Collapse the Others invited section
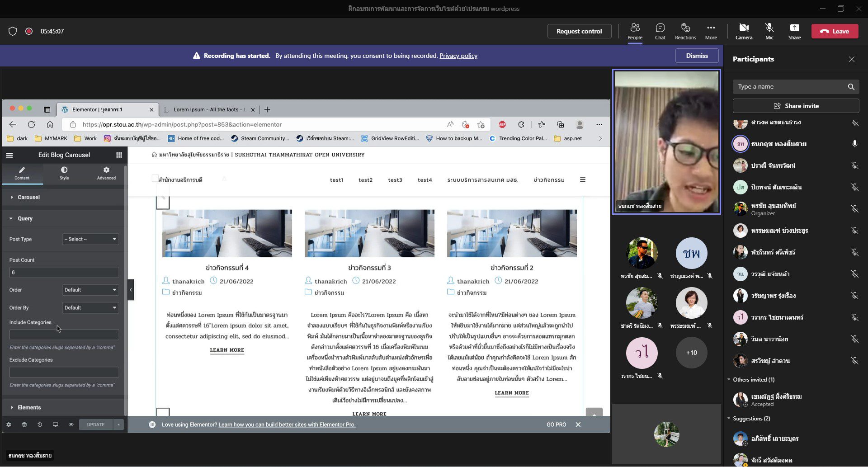Image resolution: width=868 pixels, height=467 pixels. pos(729,380)
